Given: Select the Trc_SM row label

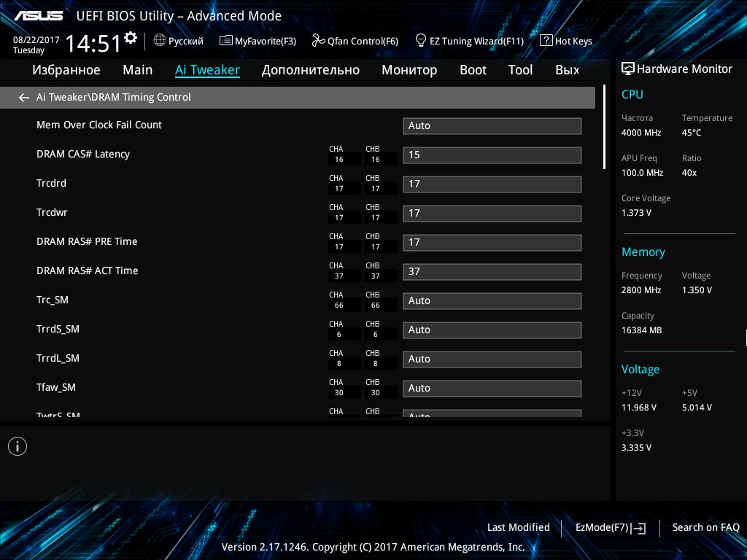Looking at the screenshot, I should (x=53, y=300).
